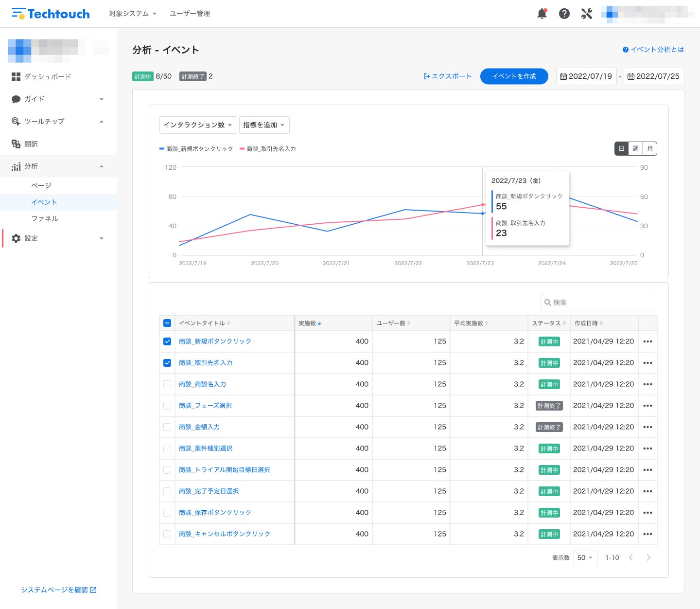Click the イベントを作成 button

pos(514,76)
